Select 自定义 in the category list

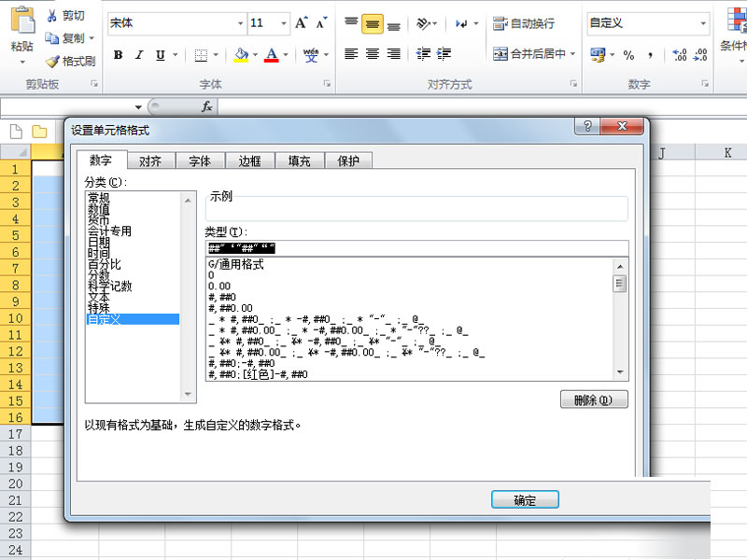133,319
